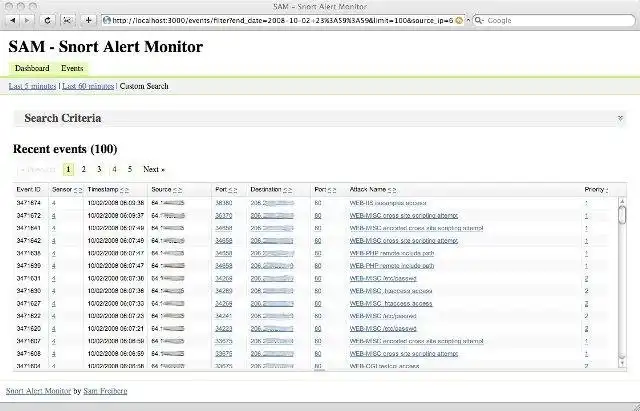Viewport: 640px width, 411px height.
Task: Sort events by the Priority column arrows
Action: coord(607,190)
